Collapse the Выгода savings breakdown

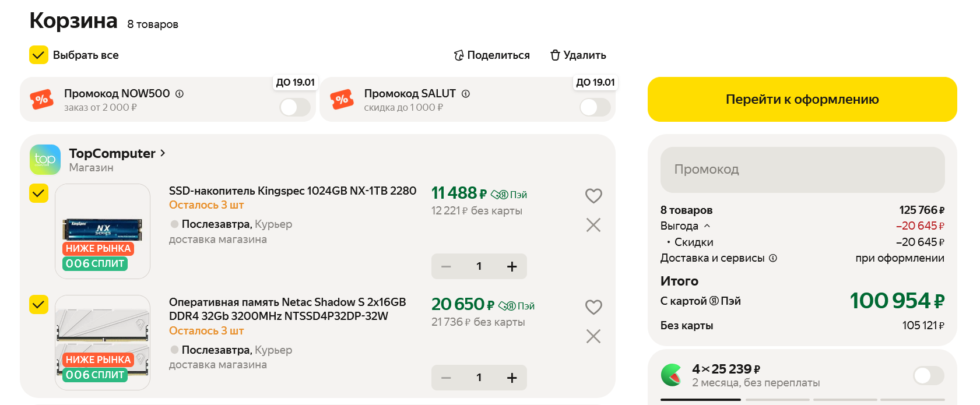[707, 226]
